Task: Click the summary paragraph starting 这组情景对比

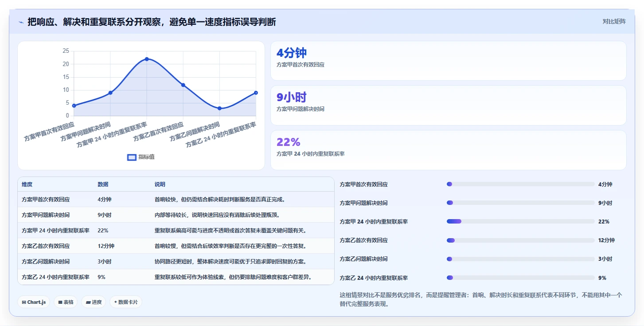Action: (481, 299)
